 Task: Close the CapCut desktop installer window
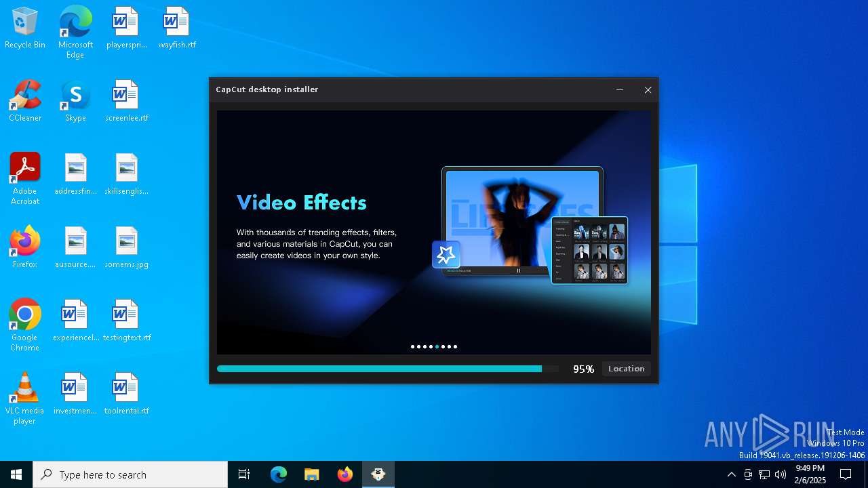(x=648, y=89)
